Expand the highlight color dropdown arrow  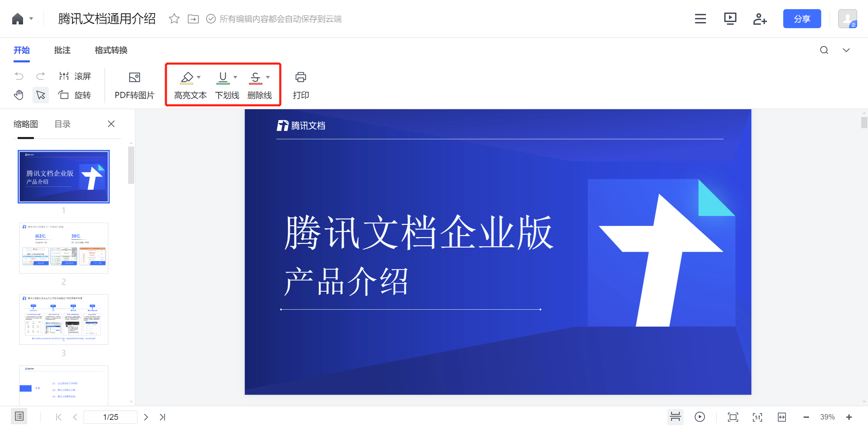point(199,77)
